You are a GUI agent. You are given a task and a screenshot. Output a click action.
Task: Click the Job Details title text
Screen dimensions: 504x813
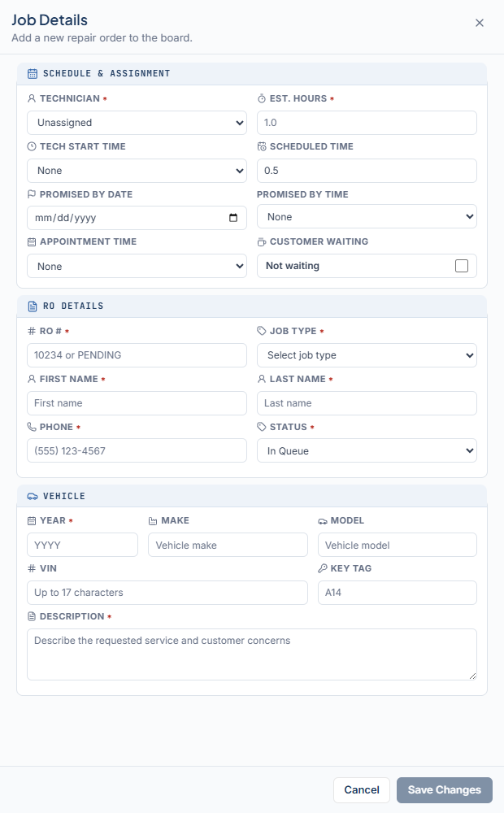[x=50, y=20]
